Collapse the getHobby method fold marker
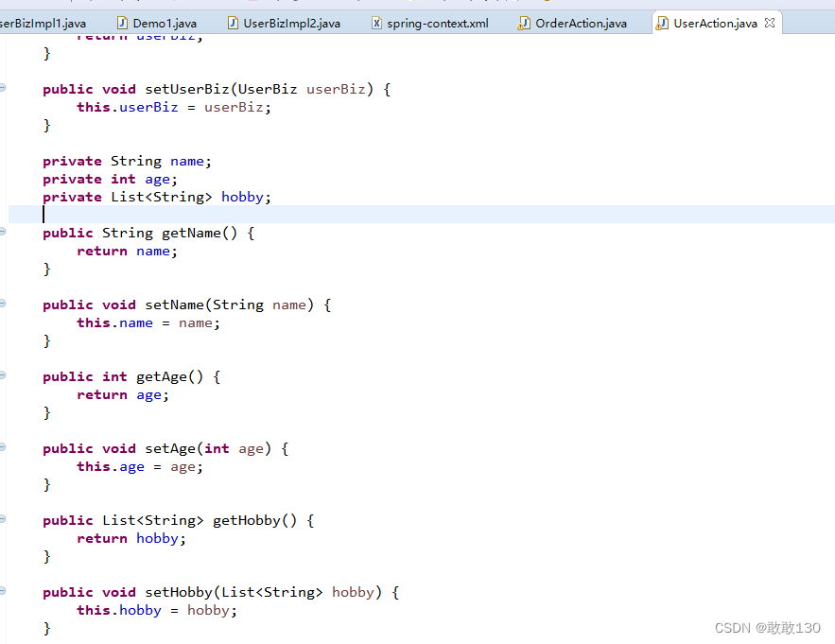The width and height of the screenshot is (835, 644). coord(3,519)
